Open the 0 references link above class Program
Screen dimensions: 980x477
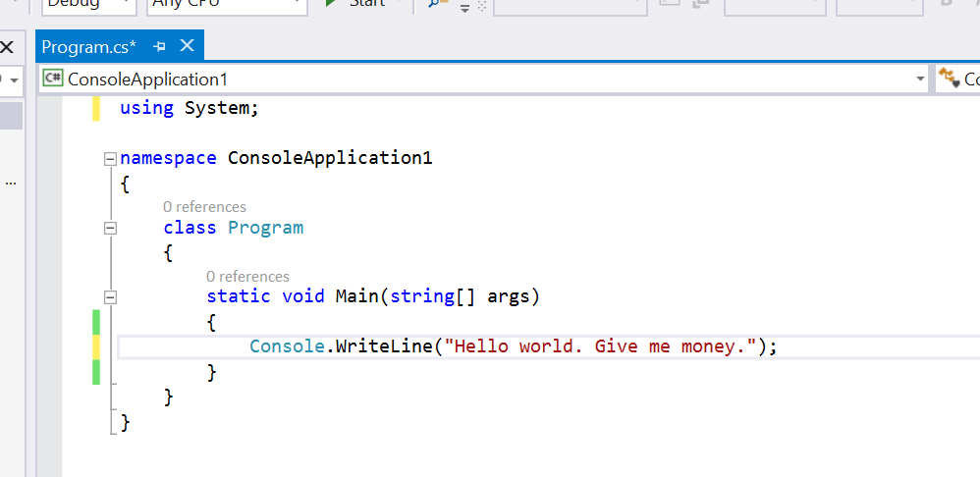click(204, 207)
